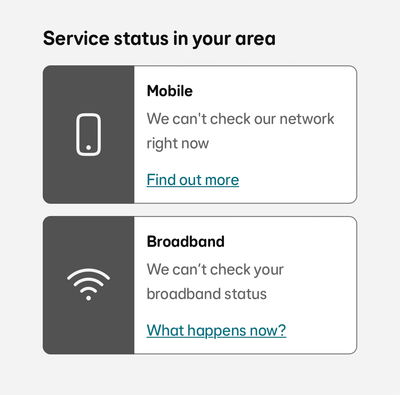Tap the bottom dot of the Wi-Fi icon

coord(88,298)
